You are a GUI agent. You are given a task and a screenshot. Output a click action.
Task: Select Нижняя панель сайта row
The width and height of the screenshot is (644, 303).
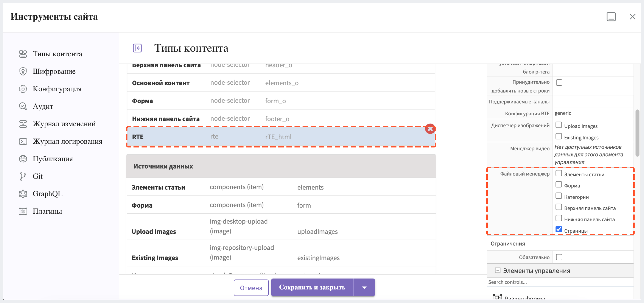(281, 119)
